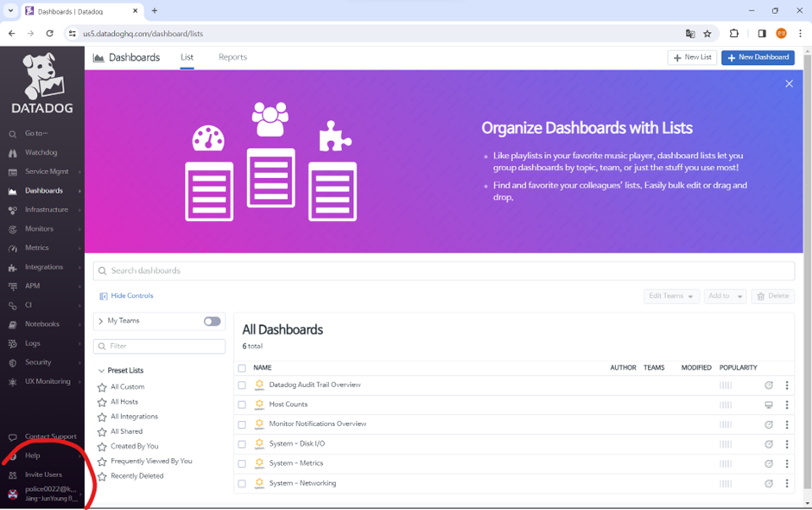
Task: Open the Go to search icon
Action: (12, 134)
